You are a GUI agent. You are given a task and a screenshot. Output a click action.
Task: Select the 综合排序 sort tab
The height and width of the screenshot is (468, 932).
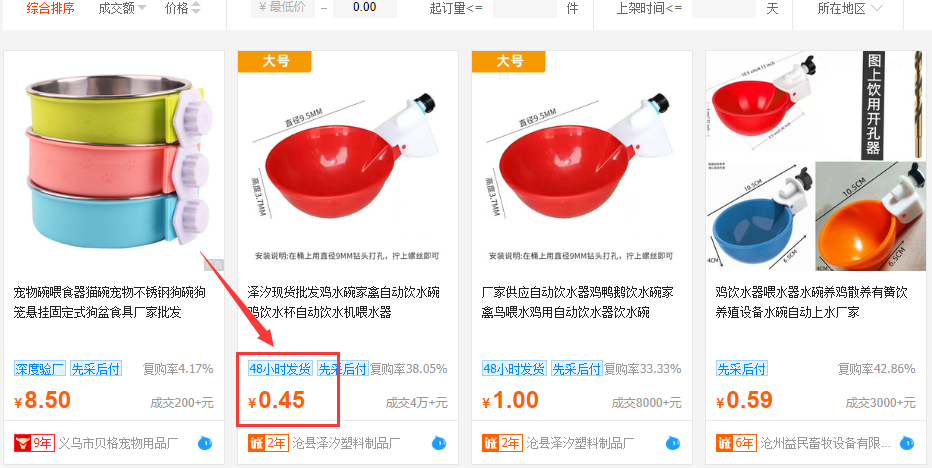coord(51,8)
